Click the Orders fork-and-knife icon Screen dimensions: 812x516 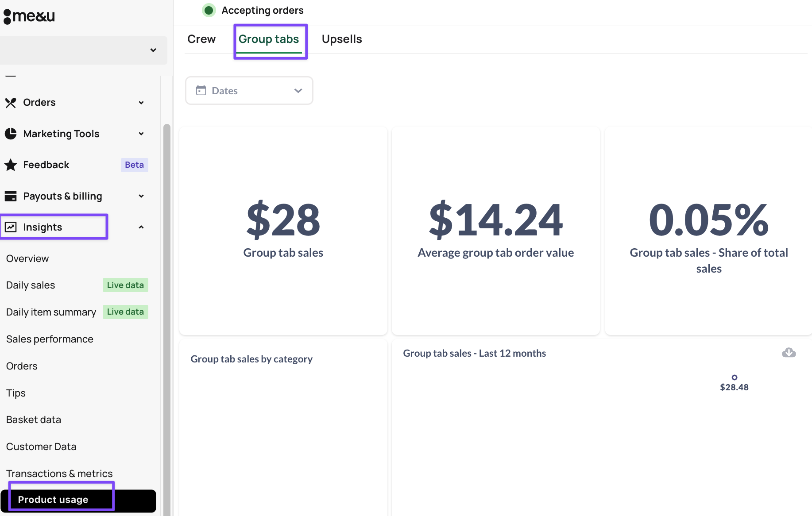(x=11, y=103)
